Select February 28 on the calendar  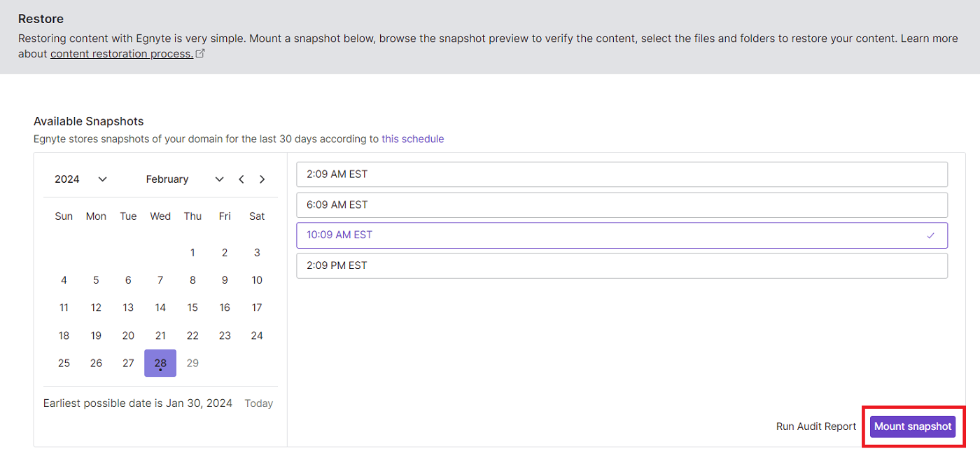click(x=160, y=363)
